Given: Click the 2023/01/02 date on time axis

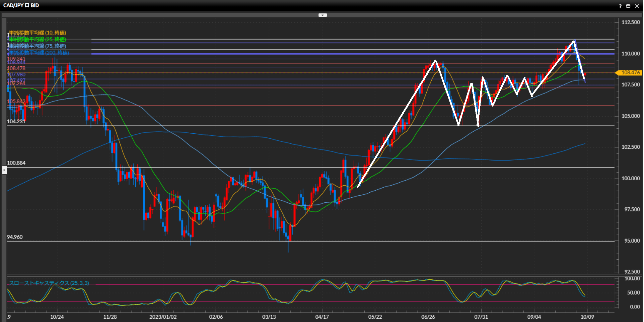Looking at the screenshot, I should coord(163,317).
